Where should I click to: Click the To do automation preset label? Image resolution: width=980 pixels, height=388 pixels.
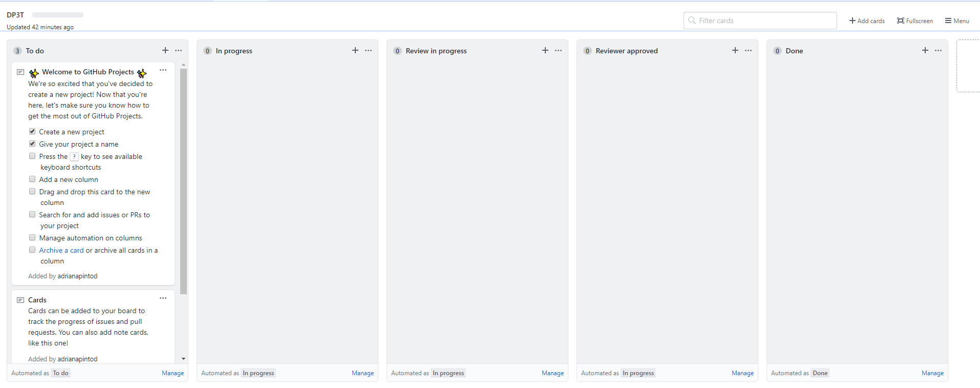point(60,373)
